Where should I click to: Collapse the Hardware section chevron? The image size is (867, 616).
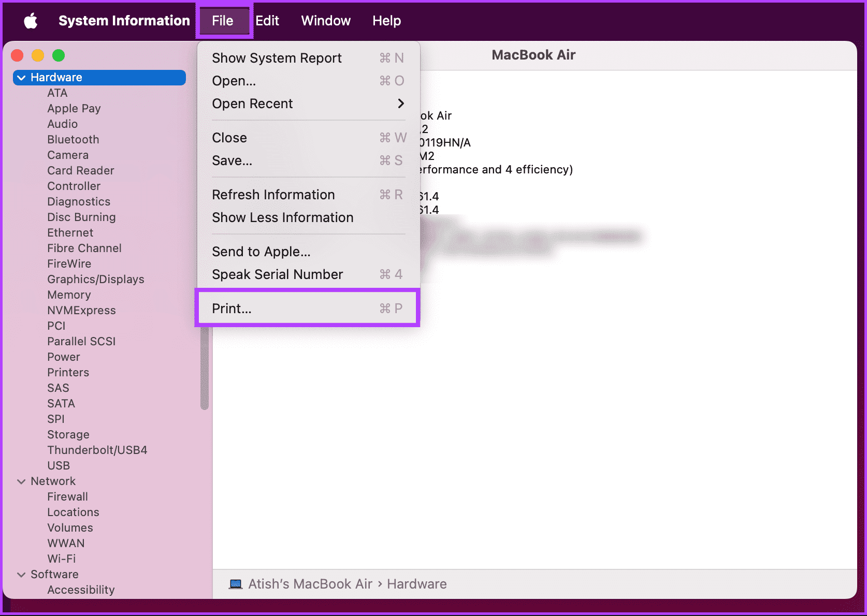pyautogui.click(x=21, y=78)
